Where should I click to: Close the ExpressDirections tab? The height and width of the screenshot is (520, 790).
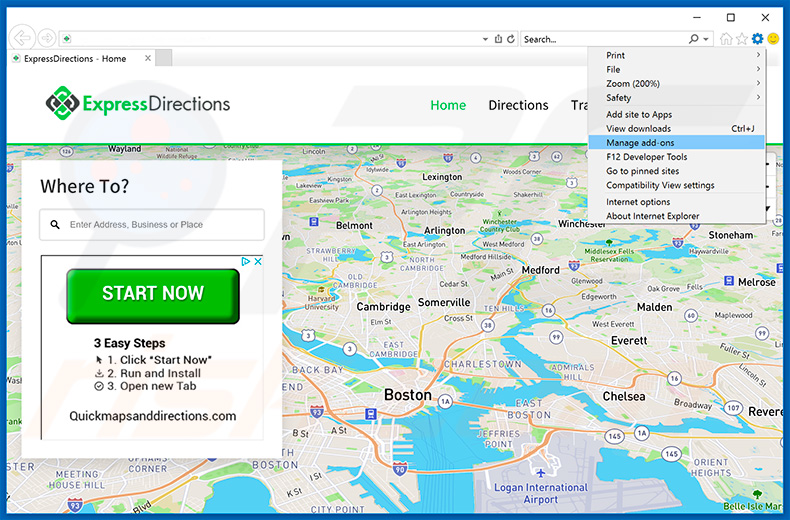148,58
